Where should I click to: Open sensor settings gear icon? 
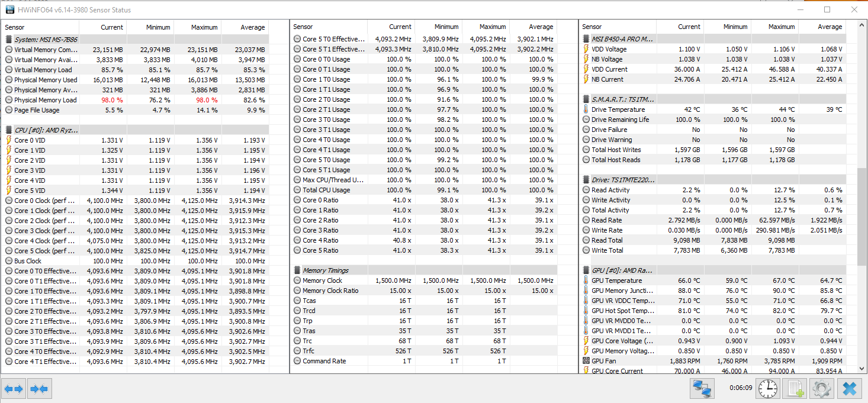tap(821, 389)
